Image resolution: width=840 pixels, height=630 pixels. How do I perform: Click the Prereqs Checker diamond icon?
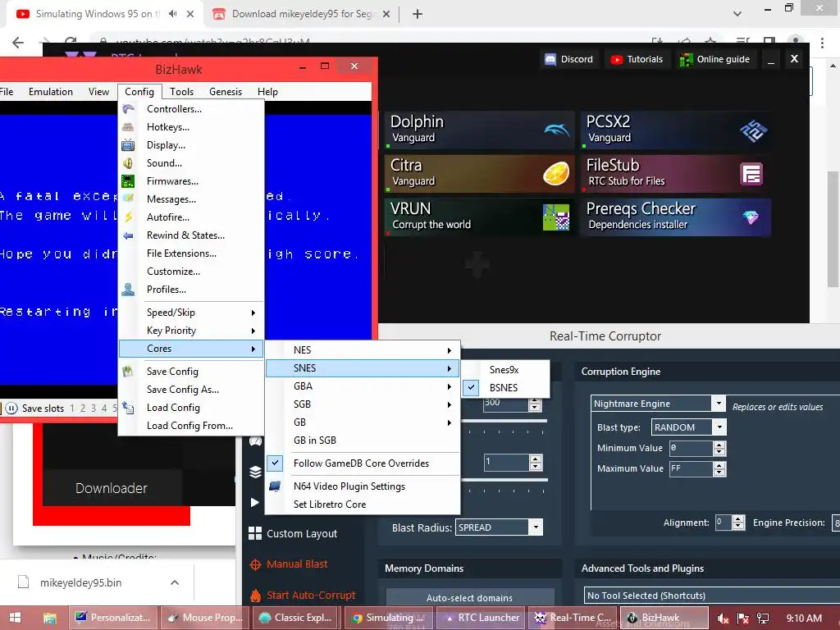[751, 217]
